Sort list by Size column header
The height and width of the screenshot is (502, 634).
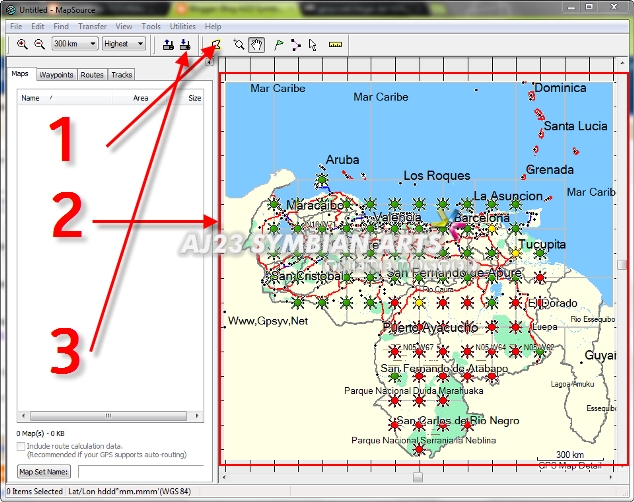(x=185, y=98)
